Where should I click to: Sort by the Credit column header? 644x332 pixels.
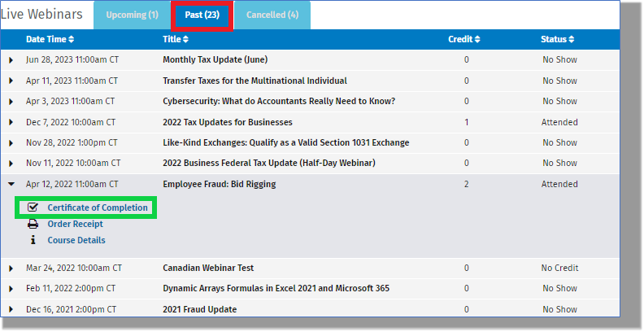coord(464,39)
